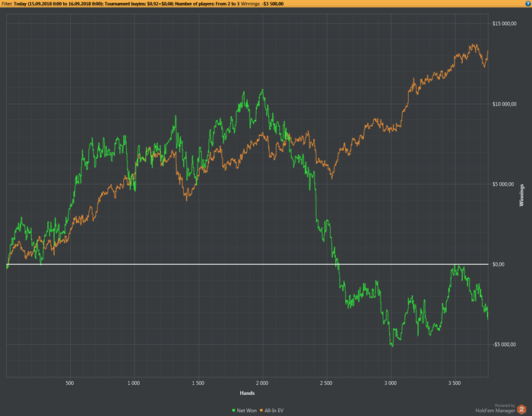Click the $10 000,00 axis label
This screenshot has width=532, height=416.
click(x=505, y=104)
